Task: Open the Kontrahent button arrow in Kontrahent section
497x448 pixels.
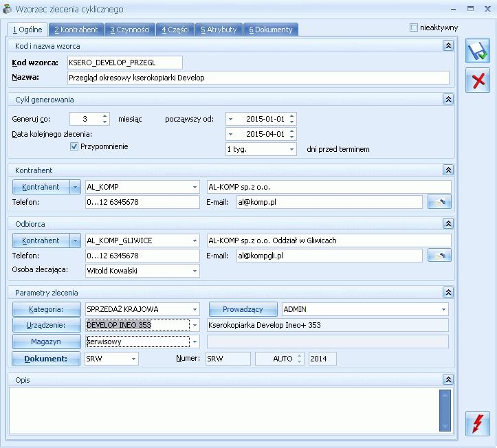Action: click(75, 187)
